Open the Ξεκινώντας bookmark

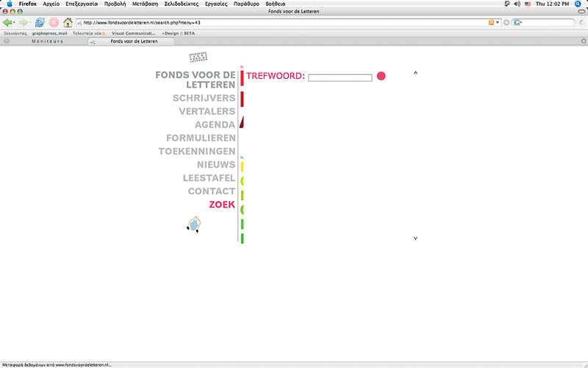pyautogui.click(x=15, y=33)
